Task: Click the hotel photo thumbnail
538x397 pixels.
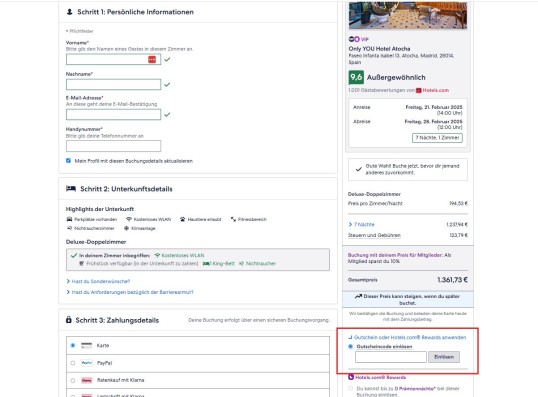Action: click(408, 15)
